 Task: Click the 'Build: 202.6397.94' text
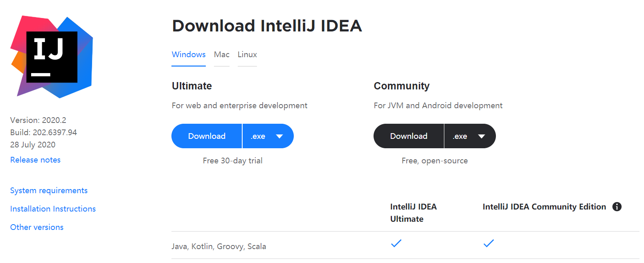43,132
